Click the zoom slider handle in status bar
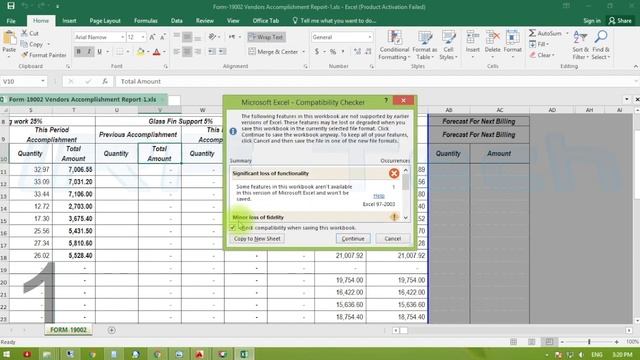The height and width of the screenshot is (360, 640). 589,342
